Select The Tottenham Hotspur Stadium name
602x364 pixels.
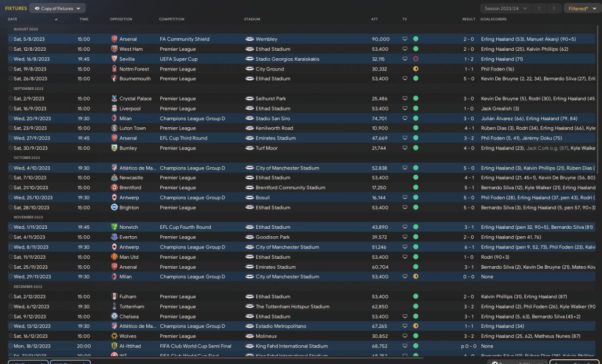pyautogui.click(x=293, y=306)
